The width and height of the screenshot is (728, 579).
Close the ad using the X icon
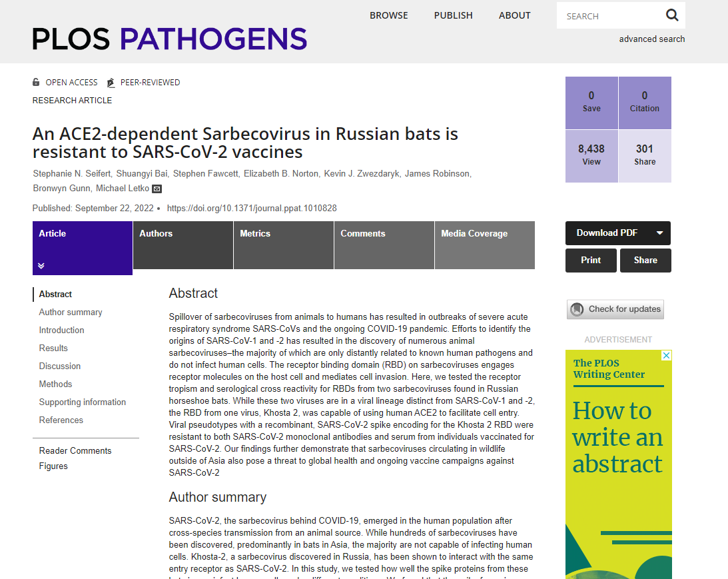[x=665, y=356]
